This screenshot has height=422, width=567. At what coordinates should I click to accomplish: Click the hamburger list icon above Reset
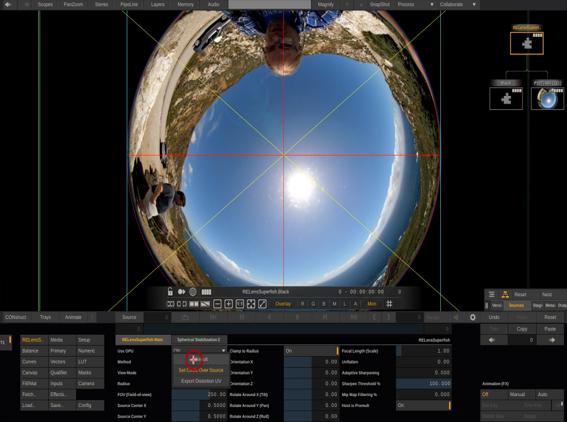[492, 294]
